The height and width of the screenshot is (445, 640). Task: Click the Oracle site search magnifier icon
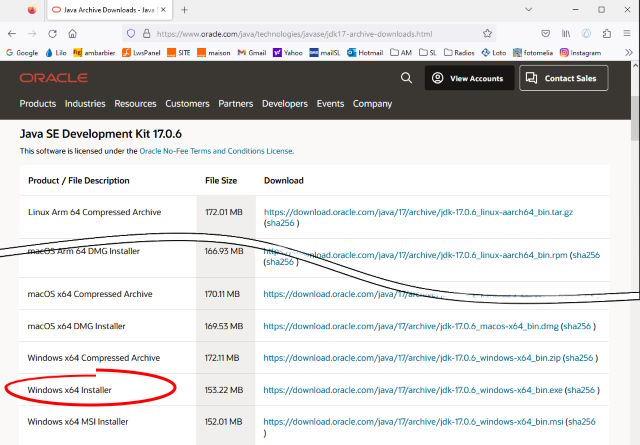click(x=406, y=78)
